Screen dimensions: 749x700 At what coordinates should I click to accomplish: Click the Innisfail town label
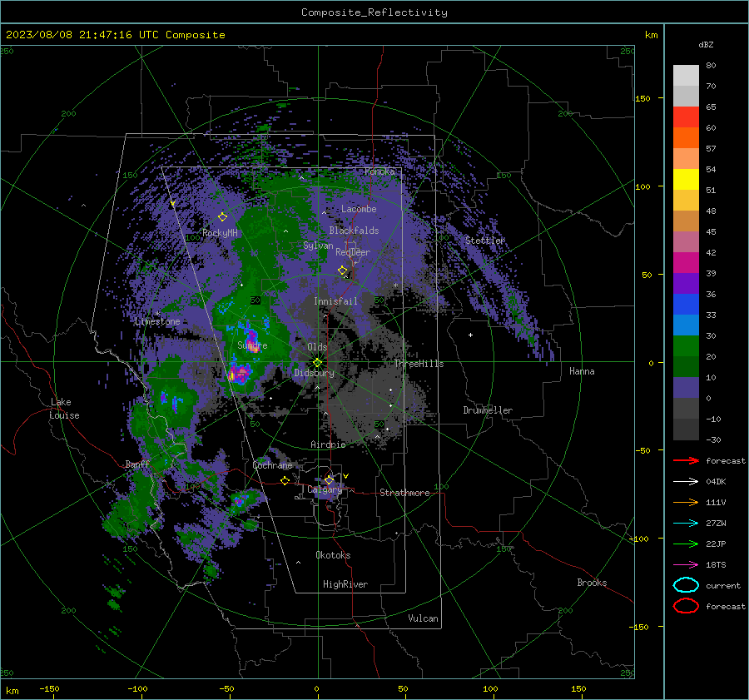click(335, 301)
